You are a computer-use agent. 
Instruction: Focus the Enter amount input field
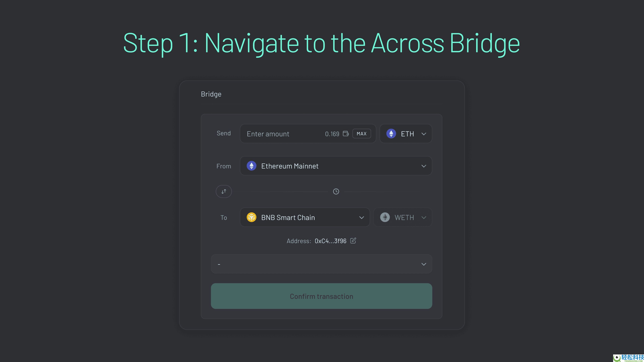tap(280, 134)
